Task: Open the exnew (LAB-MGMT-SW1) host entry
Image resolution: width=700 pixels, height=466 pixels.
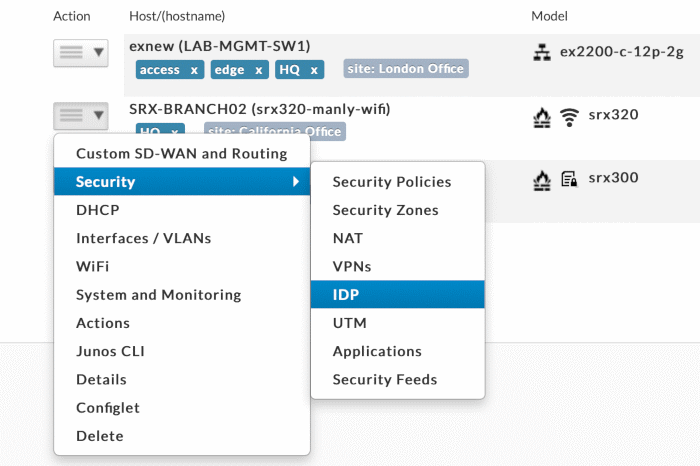Action: tap(220, 46)
